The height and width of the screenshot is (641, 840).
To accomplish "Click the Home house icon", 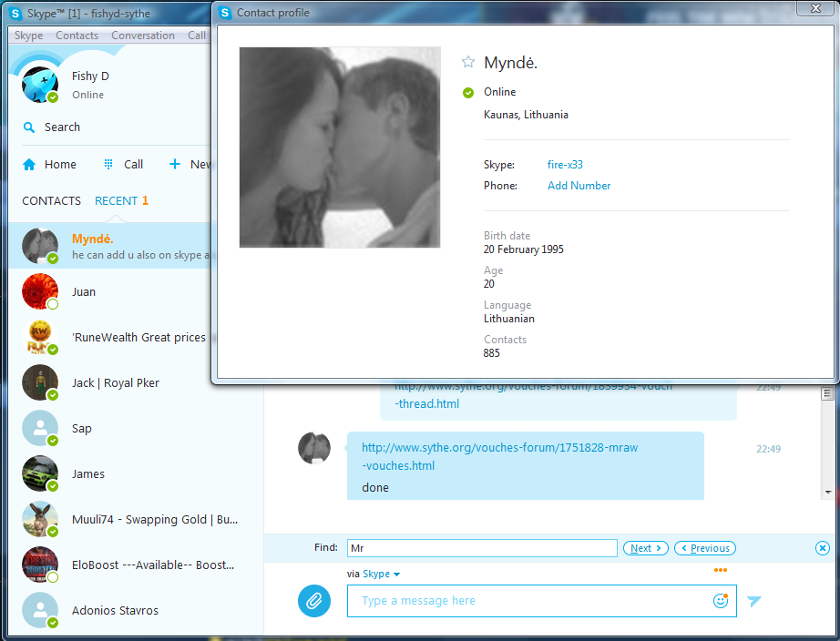I will pos(29,165).
